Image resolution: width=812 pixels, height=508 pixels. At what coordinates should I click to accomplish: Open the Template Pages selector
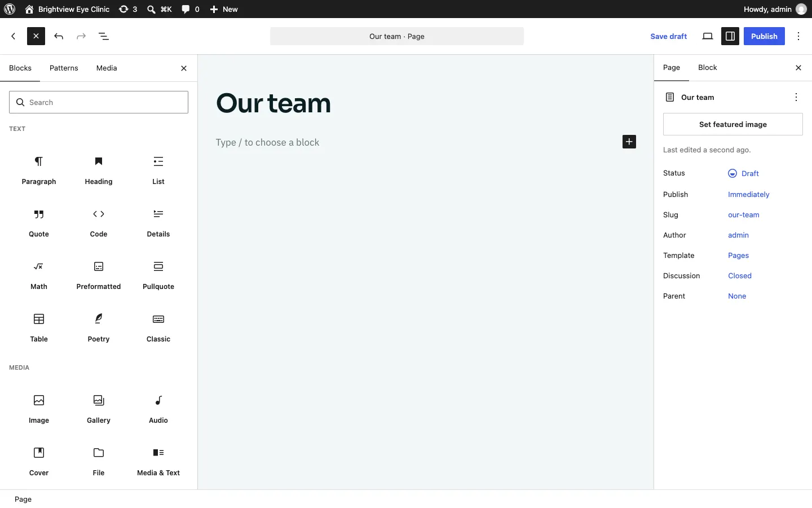pos(739,256)
